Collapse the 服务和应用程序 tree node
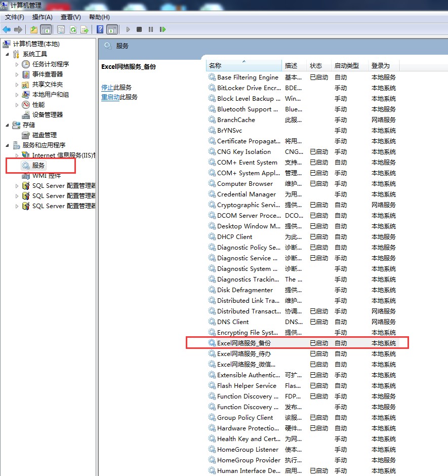The image size is (448, 476). coord(7,145)
